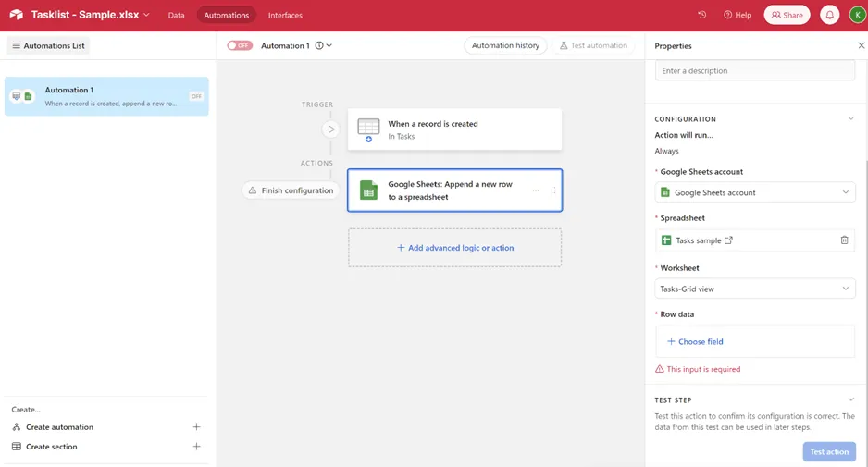Click the Share button
868x467 pixels.
tap(787, 15)
